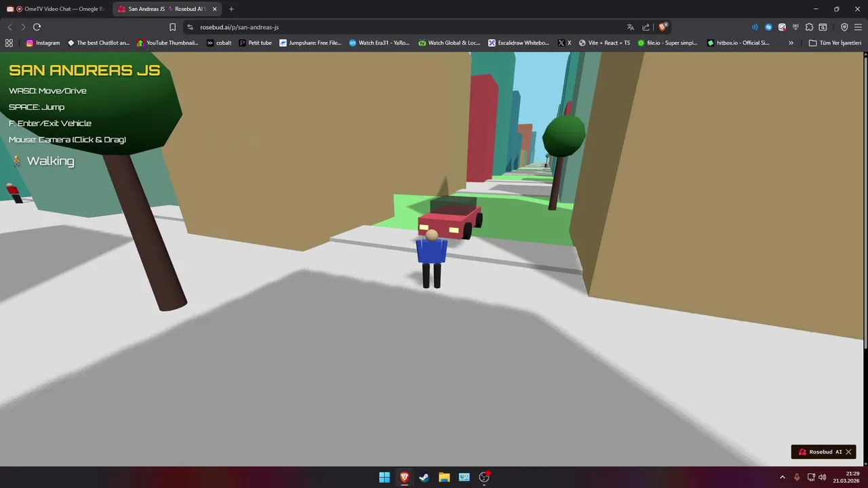
Task: Open the cobalt bookmark
Action: [219, 43]
